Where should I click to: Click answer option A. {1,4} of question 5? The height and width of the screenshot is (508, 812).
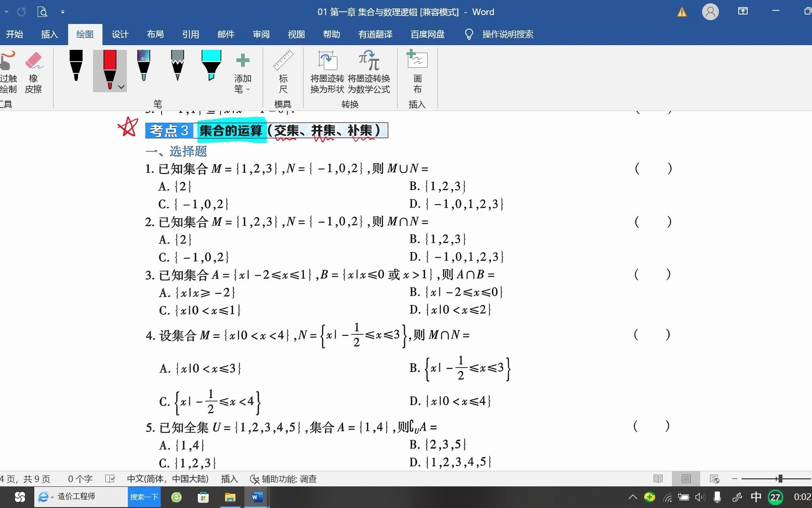[181, 445]
